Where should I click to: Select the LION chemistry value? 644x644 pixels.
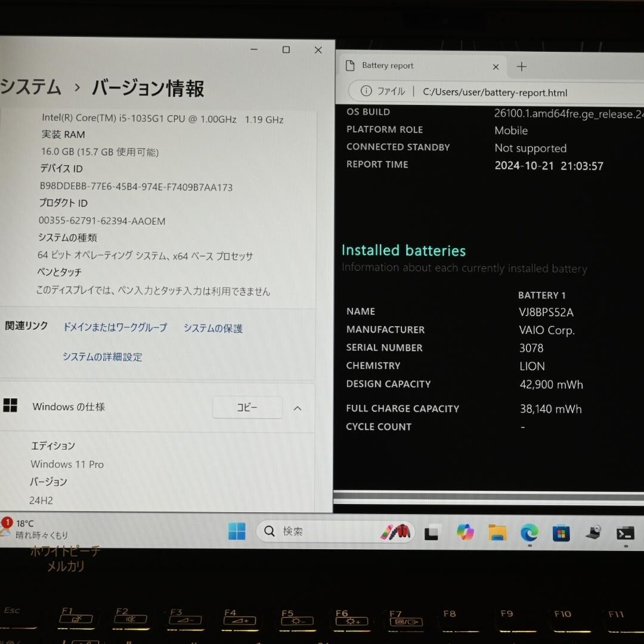click(532, 366)
